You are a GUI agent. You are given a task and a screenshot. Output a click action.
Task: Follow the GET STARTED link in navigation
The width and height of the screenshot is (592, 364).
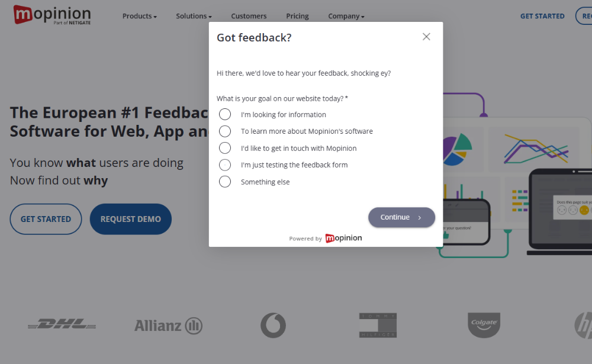(542, 16)
